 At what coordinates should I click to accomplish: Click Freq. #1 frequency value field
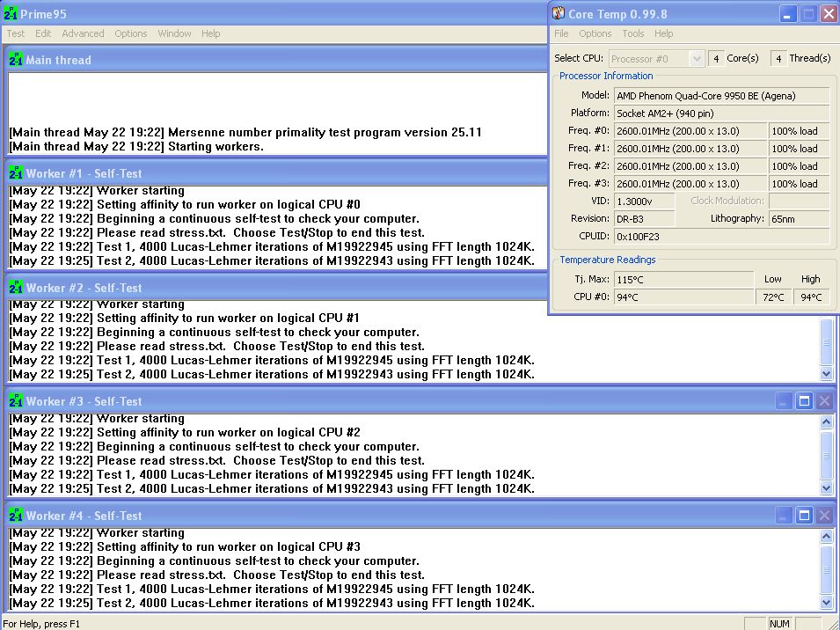click(x=690, y=149)
